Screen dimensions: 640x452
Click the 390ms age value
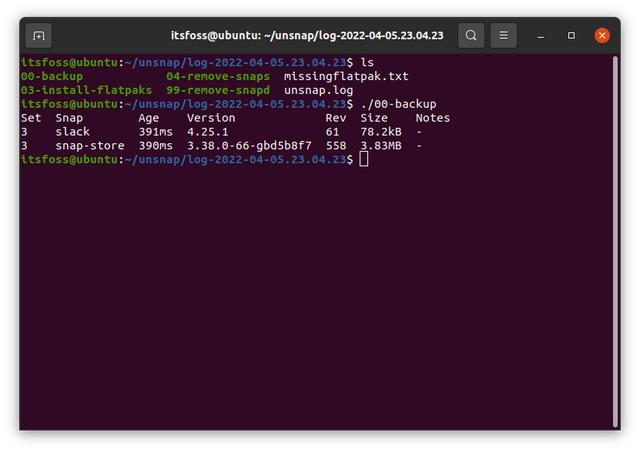point(156,146)
